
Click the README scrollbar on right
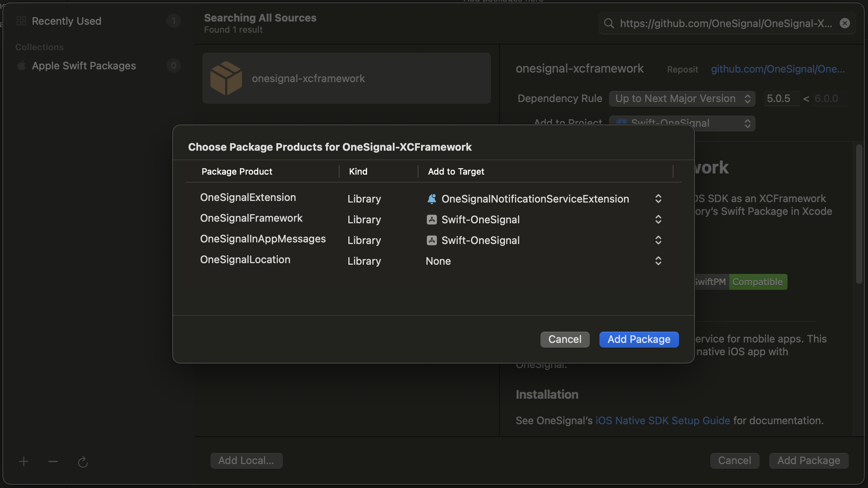[859, 214]
